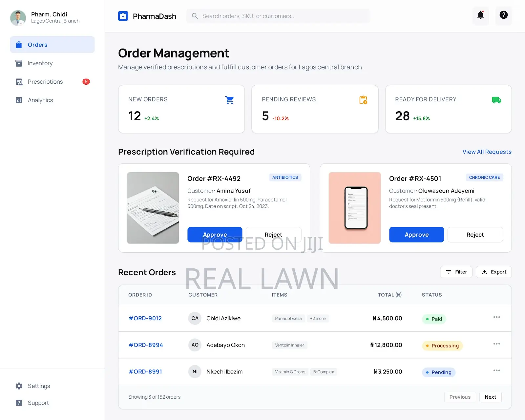Click the Ready for Delivery stat card
Viewport: 525px width, 420px height.
coord(449,109)
